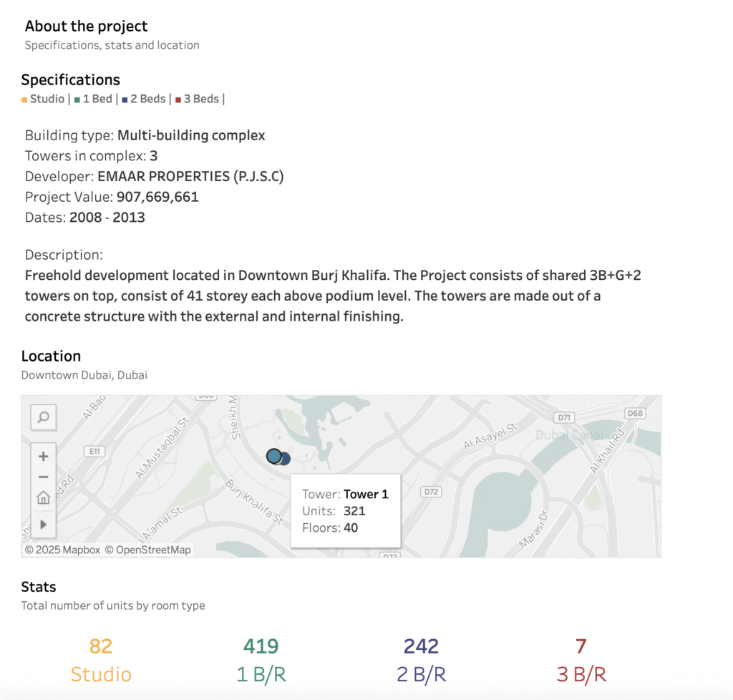
Task: Select the light blue tower marker
Action: (273, 455)
